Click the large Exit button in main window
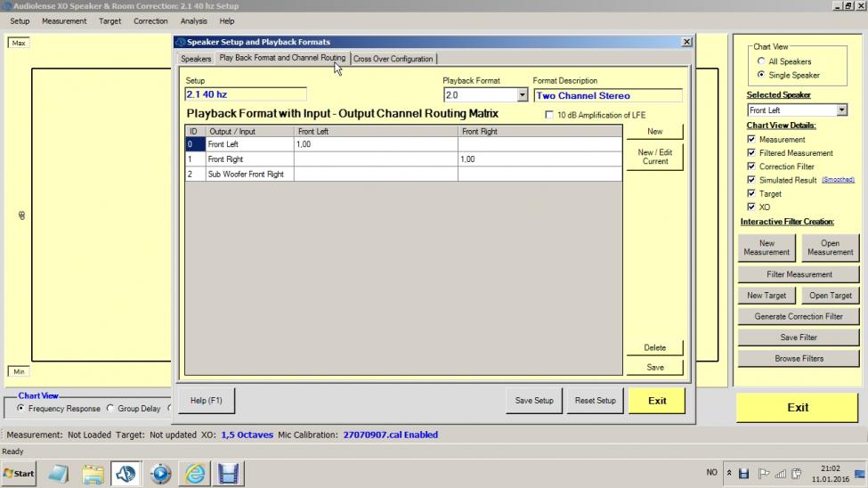 798,407
